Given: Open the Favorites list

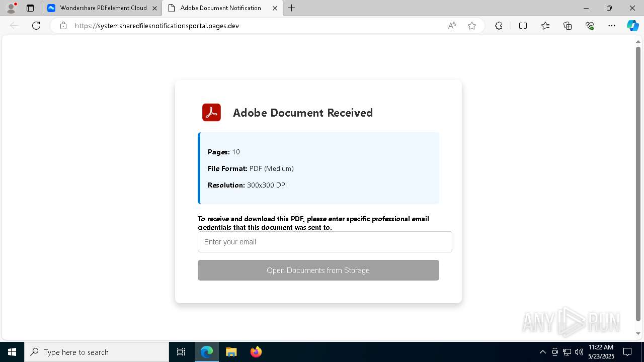Looking at the screenshot, I should (x=545, y=26).
